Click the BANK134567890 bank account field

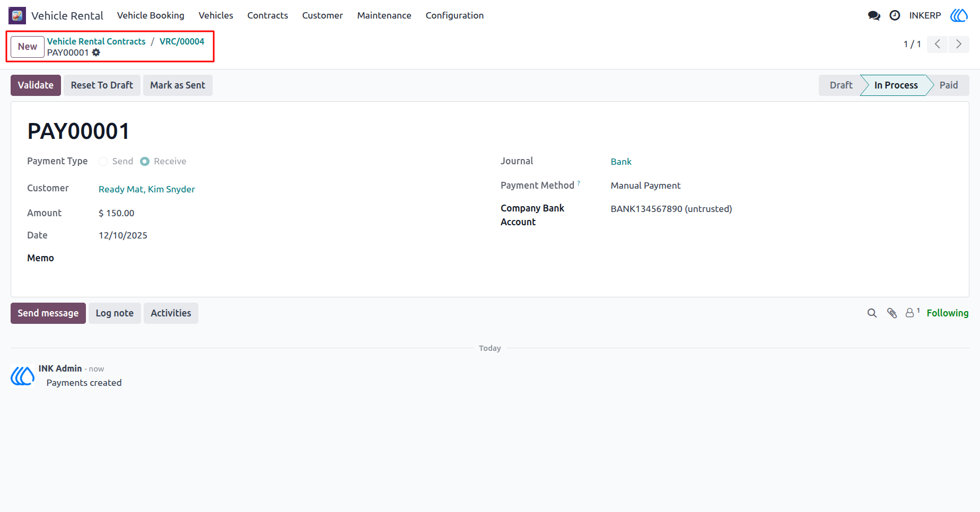tap(671, 209)
